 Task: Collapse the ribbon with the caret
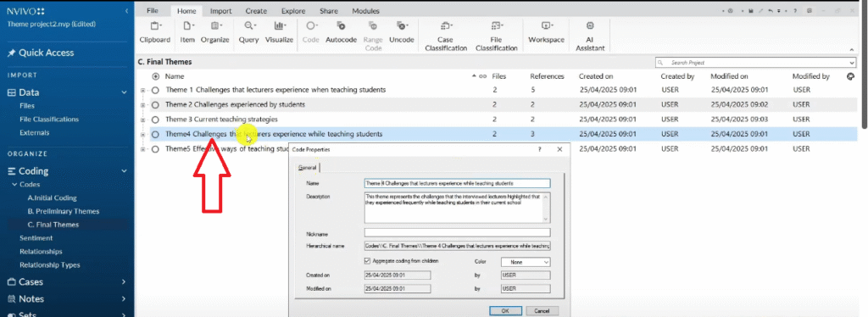coord(852,49)
